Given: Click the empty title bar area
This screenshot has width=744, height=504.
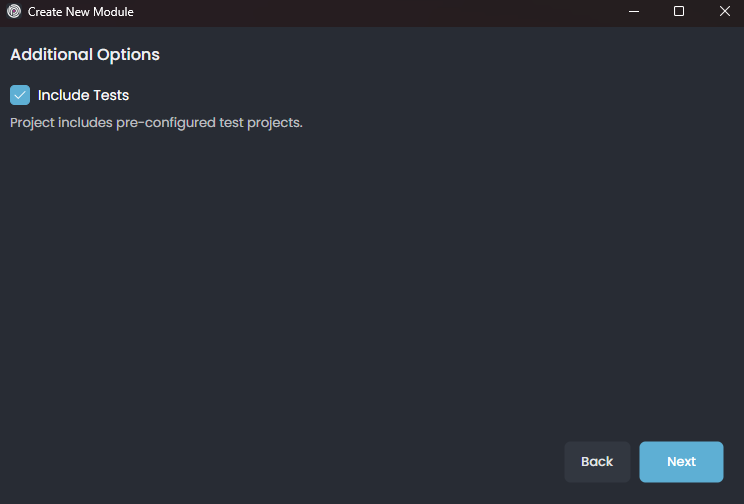Looking at the screenshot, I should [380, 12].
